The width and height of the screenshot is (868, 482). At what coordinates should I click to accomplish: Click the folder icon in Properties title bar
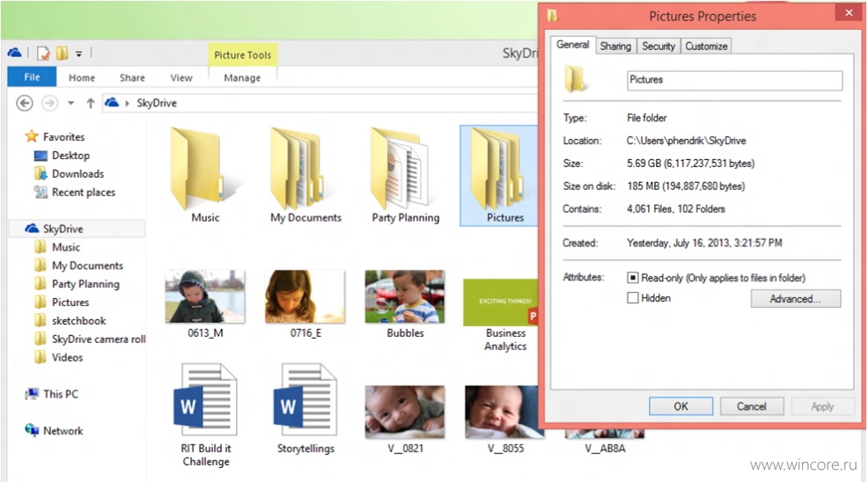coord(553,16)
